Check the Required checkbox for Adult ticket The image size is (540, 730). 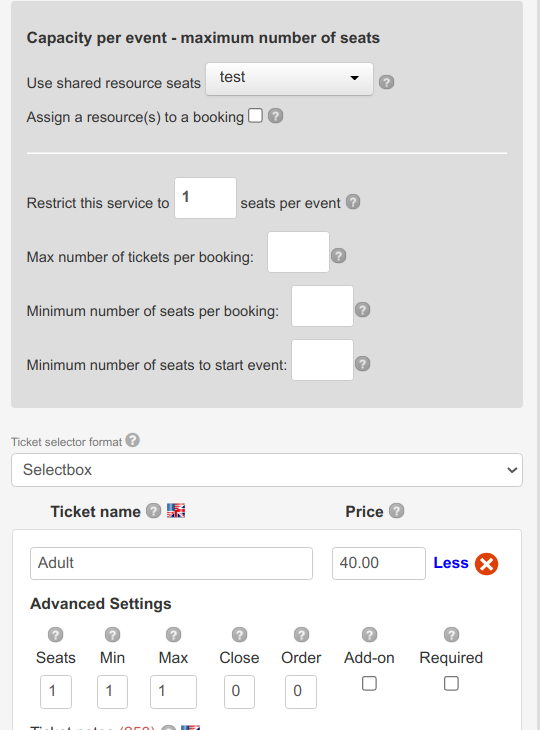pyautogui.click(x=451, y=683)
